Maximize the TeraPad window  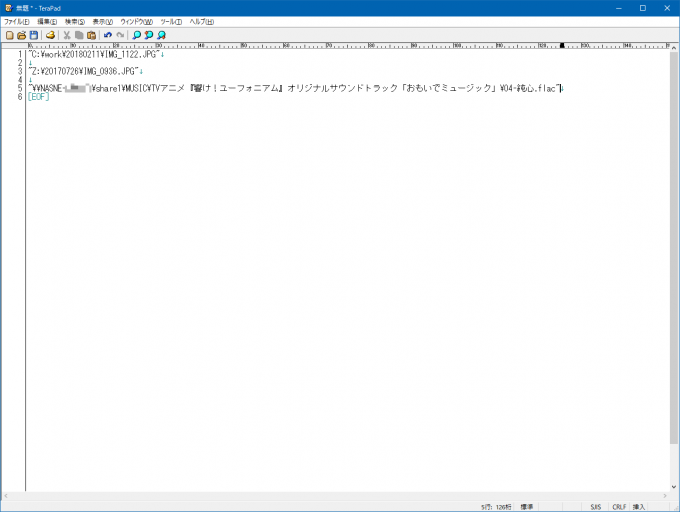(643, 8)
